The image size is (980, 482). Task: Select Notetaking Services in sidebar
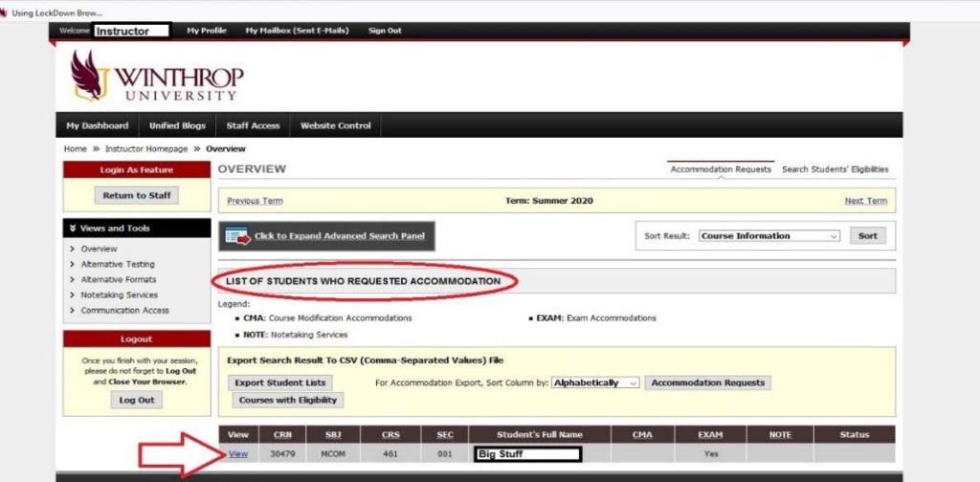coord(119,295)
